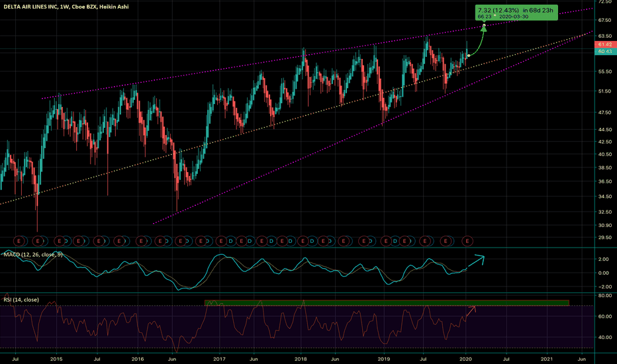Click the rightmost earnings E marker
Image resolution: width=617 pixels, height=364 pixels.
[x=467, y=241]
